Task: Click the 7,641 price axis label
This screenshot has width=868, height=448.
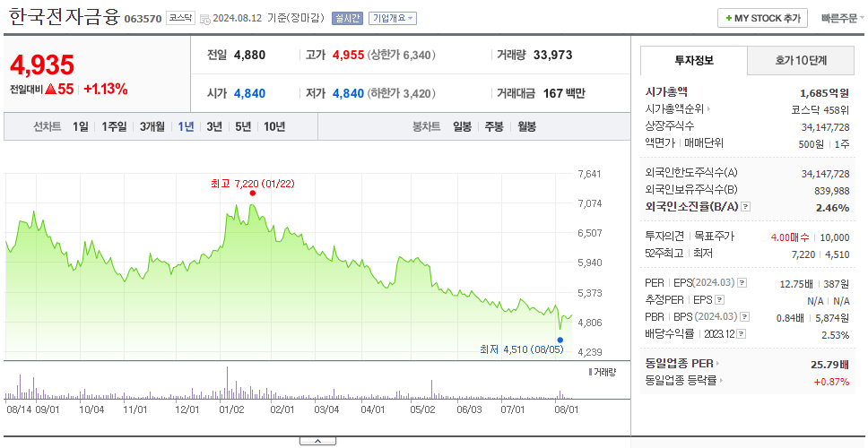Action: click(x=589, y=174)
